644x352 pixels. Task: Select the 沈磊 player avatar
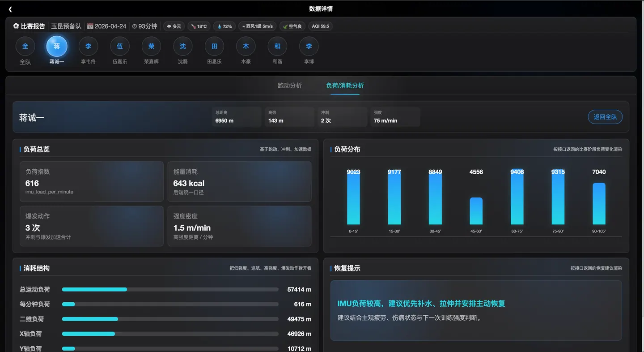(x=183, y=46)
